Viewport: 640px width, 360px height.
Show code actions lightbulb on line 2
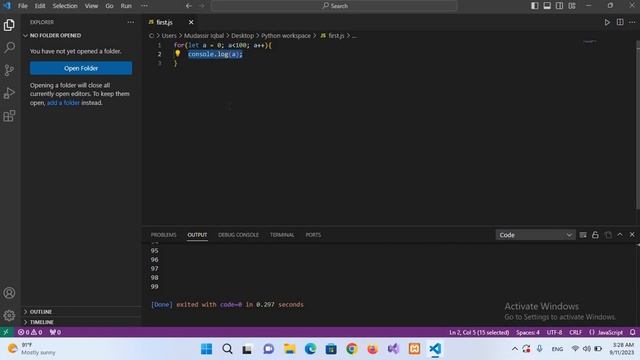178,53
